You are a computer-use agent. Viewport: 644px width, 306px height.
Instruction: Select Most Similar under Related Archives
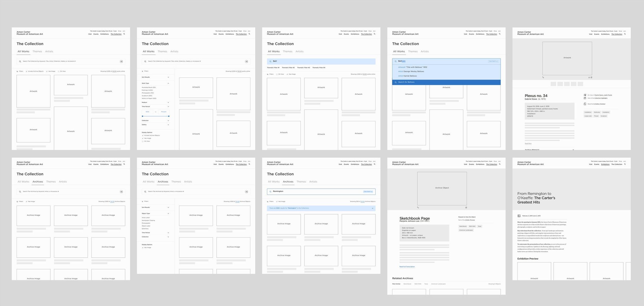click(396, 284)
